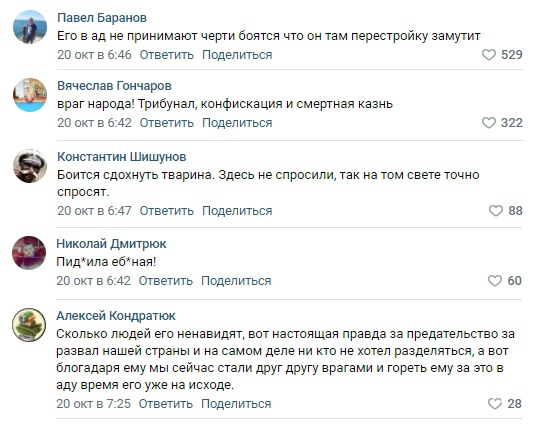Share Николай Дмитрюк's comment via Поделиться

tap(236, 281)
